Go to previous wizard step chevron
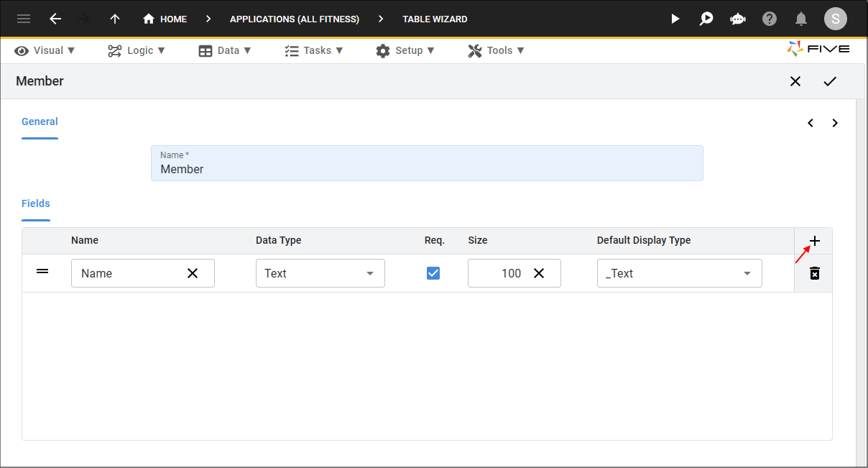 pos(811,123)
